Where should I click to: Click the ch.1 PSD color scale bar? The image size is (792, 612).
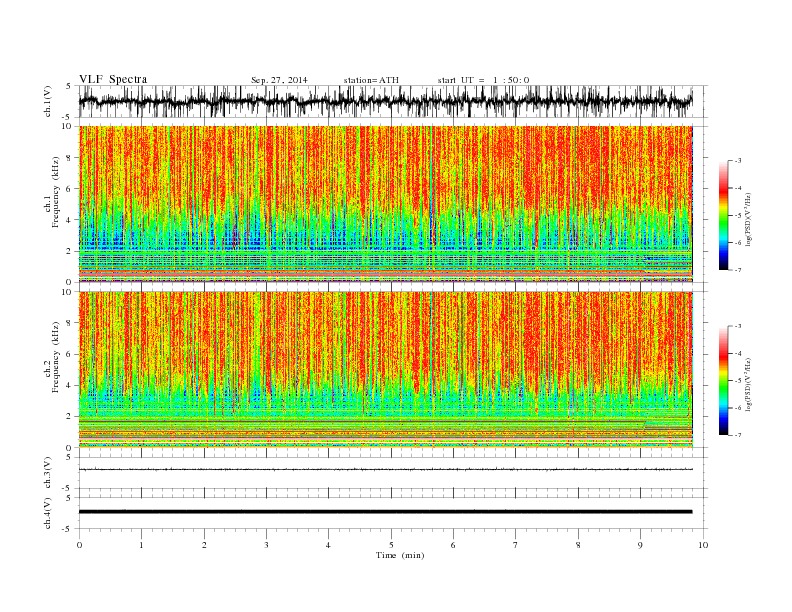pyautogui.click(x=723, y=215)
